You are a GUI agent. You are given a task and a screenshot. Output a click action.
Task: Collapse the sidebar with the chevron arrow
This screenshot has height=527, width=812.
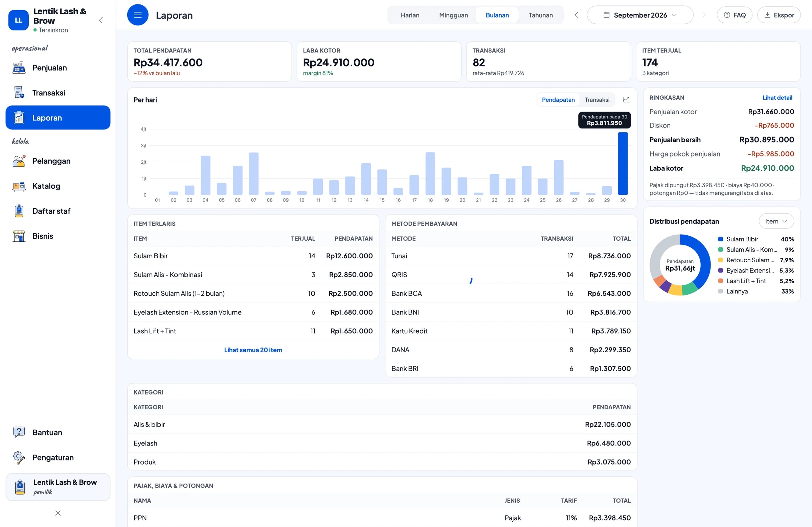pyautogui.click(x=101, y=20)
